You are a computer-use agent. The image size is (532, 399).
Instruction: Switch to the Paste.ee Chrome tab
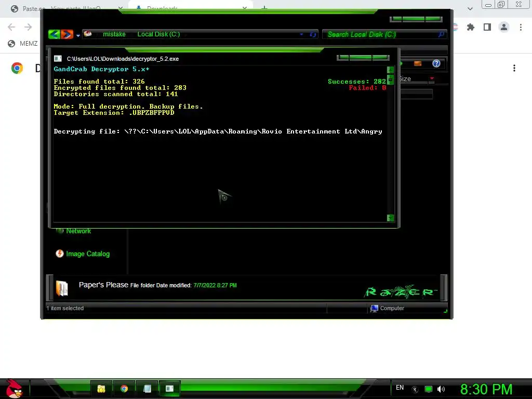coord(61,8)
